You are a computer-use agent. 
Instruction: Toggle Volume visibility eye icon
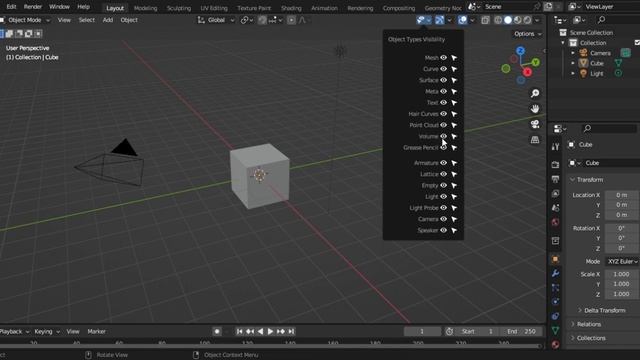coord(443,136)
